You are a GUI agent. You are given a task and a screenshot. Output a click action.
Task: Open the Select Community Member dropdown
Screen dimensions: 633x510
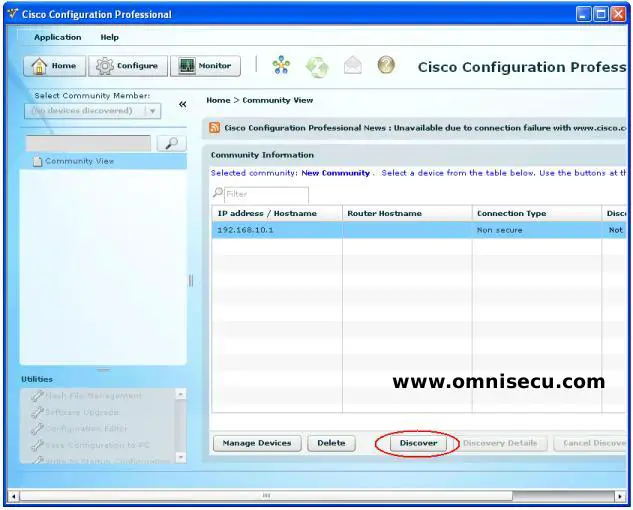point(92,111)
